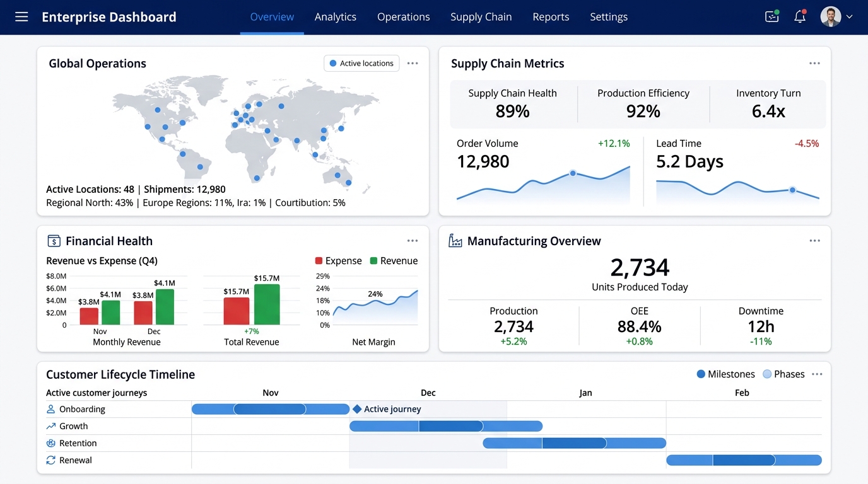Click the -4.5% lead time change
The width and height of the screenshot is (868, 484).
[807, 144]
